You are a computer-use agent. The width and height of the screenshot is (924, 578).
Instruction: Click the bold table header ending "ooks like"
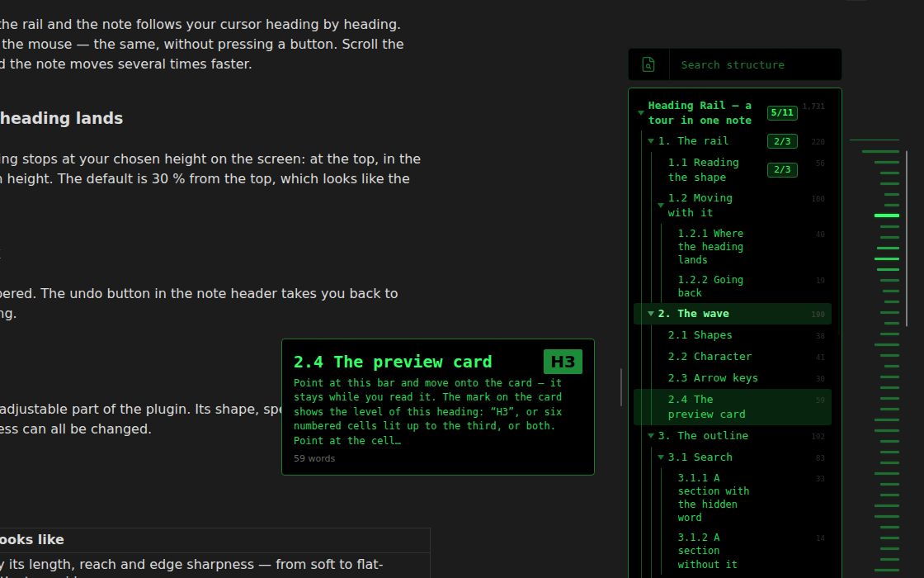point(32,540)
